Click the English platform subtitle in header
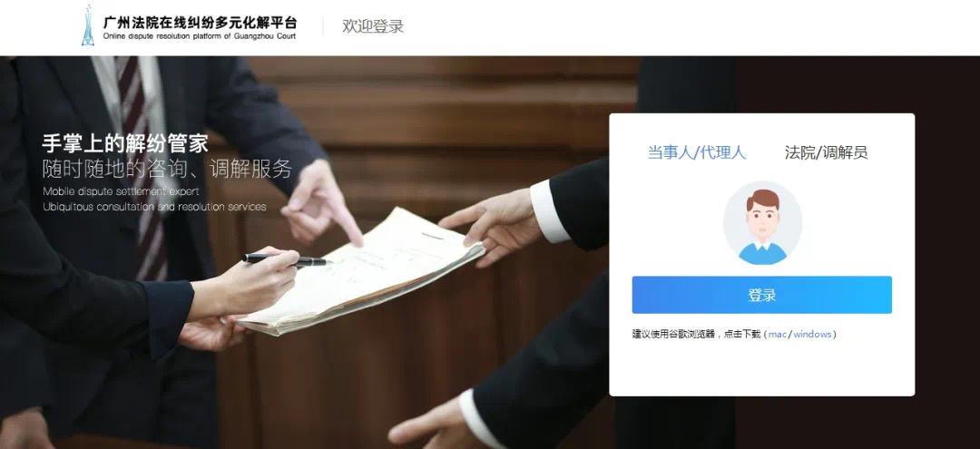This screenshot has width=980, height=449. tap(200, 37)
